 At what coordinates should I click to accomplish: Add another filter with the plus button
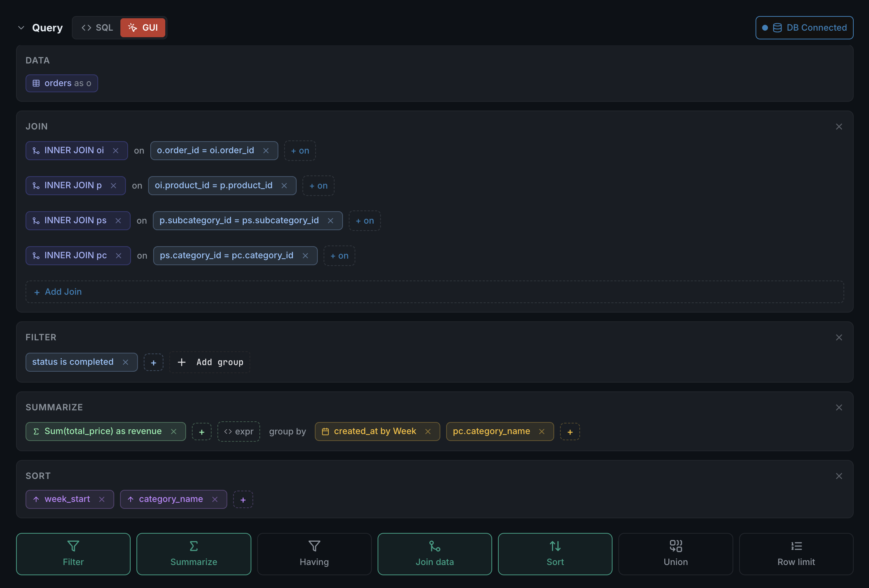[153, 363]
